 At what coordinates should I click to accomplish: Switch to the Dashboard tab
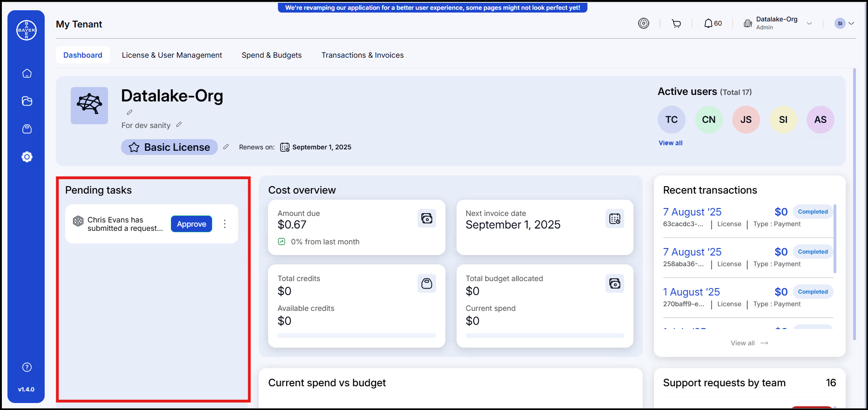point(83,55)
